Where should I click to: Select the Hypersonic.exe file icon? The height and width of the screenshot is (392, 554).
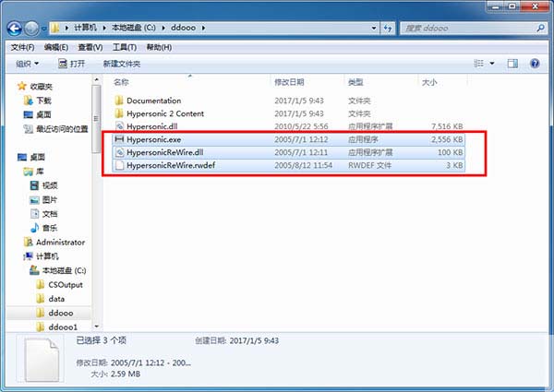[x=118, y=139]
